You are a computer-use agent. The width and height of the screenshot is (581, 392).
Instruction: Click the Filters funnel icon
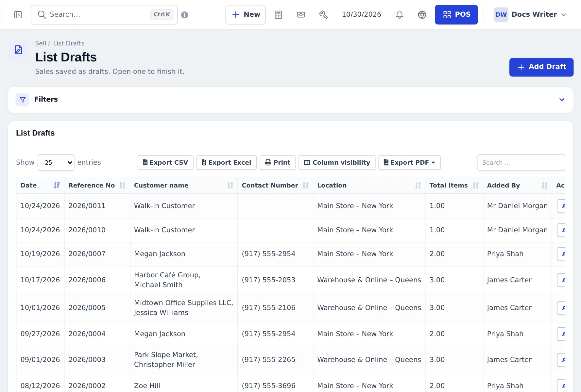[23, 100]
